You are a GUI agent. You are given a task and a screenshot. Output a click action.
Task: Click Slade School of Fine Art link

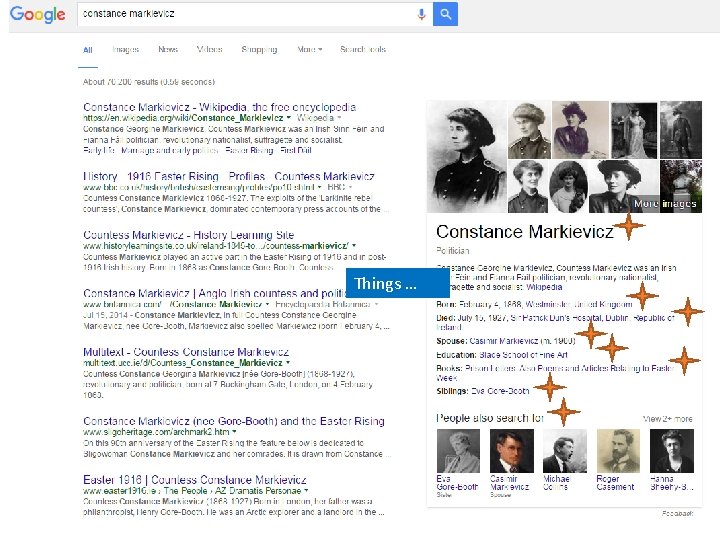click(523, 355)
